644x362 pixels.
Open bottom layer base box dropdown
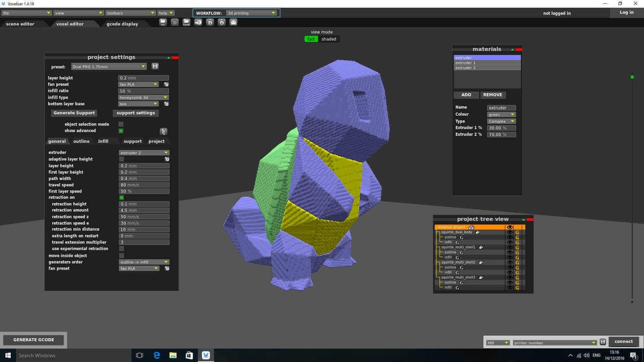tap(138, 104)
